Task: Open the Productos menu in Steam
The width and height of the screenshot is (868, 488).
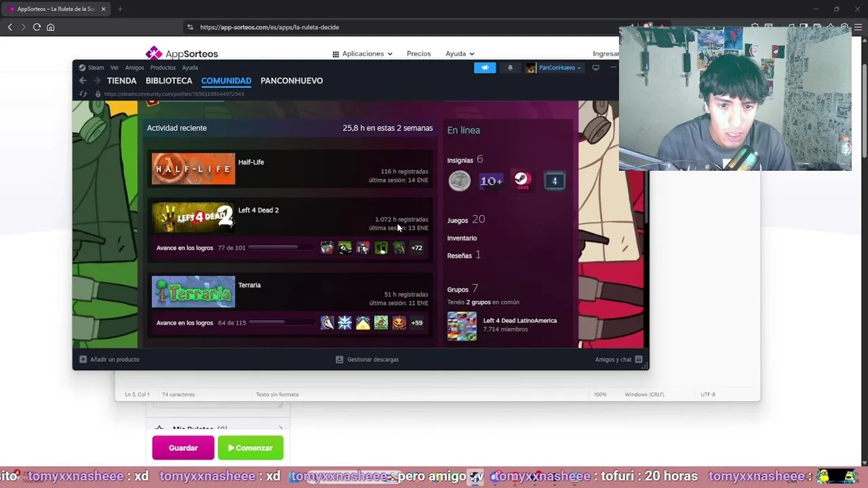Action: coord(163,68)
